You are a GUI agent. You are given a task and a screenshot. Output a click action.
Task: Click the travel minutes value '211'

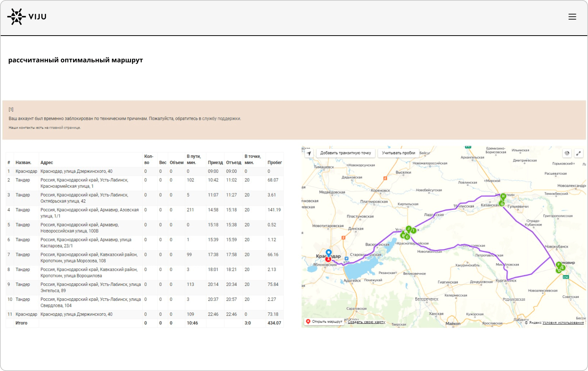[190, 210]
